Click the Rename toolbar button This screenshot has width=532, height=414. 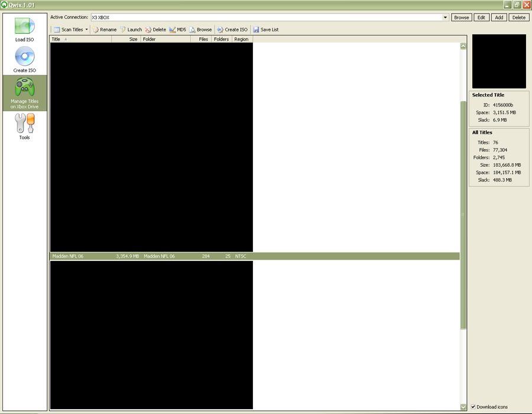click(104, 30)
